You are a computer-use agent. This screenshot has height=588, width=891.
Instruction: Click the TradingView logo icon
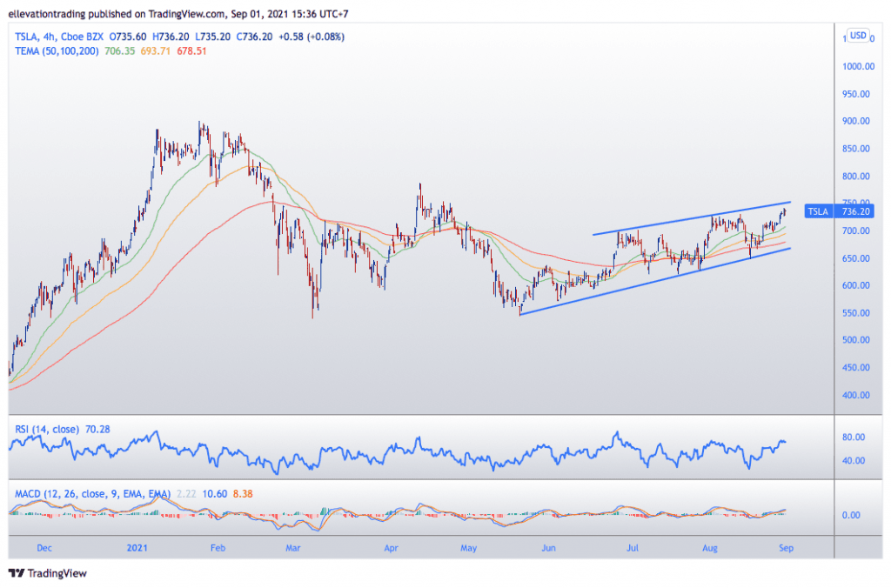click(17, 573)
